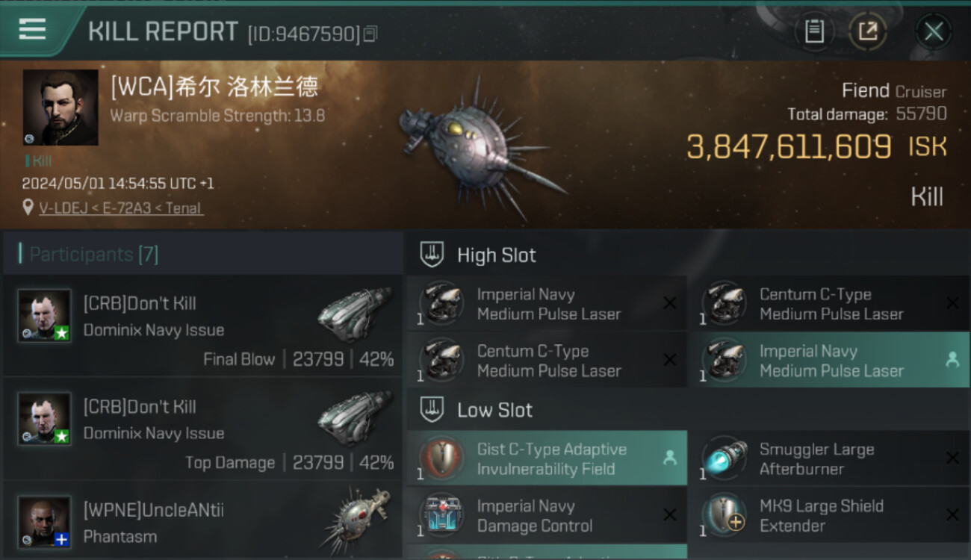Click the Smuggler Large Afterburner icon

(723, 458)
